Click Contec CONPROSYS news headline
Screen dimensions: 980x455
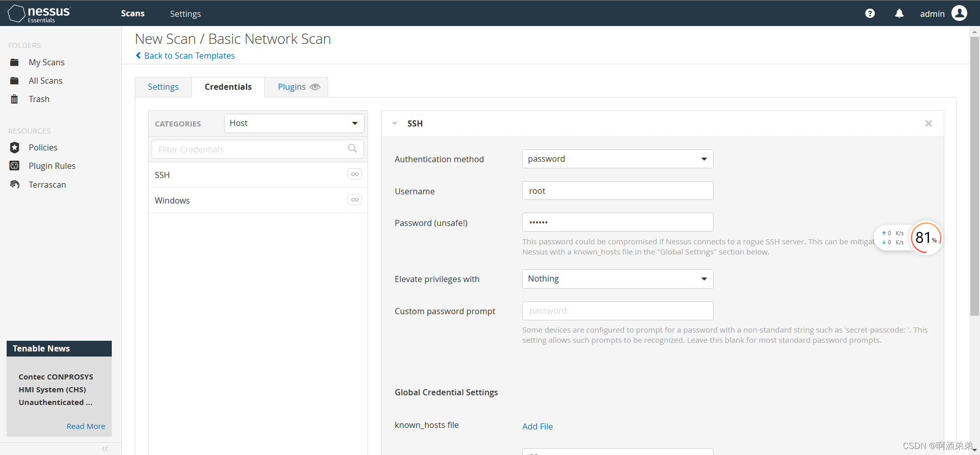click(x=56, y=390)
